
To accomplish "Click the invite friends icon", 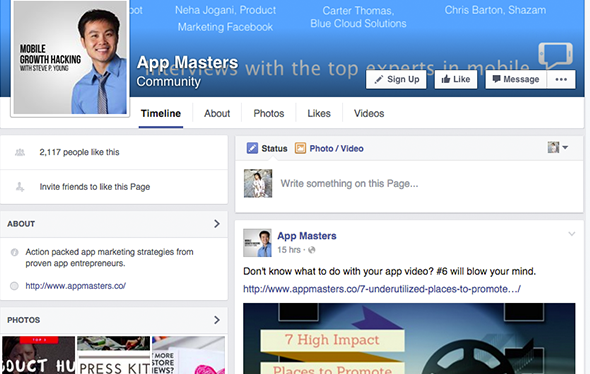I will pyautogui.click(x=20, y=187).
